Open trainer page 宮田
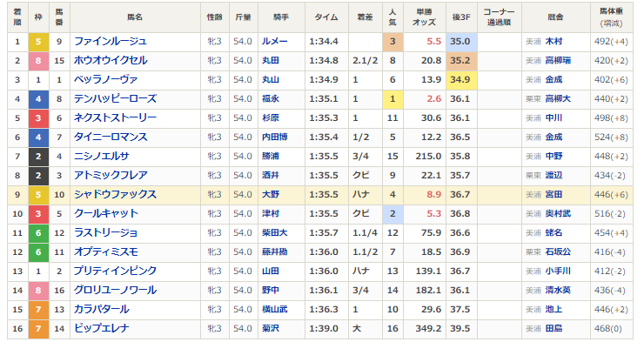The image size is (644, 342). [x=553, y=195]
